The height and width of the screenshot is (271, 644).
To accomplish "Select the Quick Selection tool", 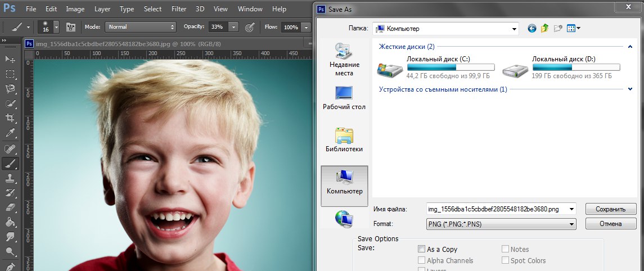I will coord(10,104).
